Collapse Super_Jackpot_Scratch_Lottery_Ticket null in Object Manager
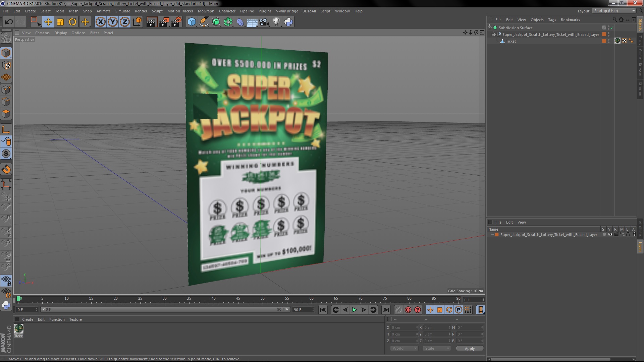The height and width of the screenshot is (362, 644). (493, 35)
